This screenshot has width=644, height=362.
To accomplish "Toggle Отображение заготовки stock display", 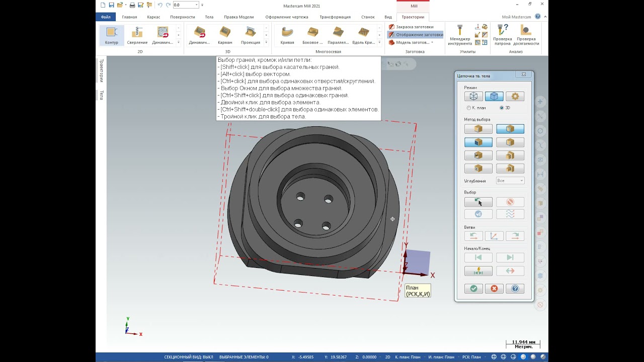I will [416, 35].
